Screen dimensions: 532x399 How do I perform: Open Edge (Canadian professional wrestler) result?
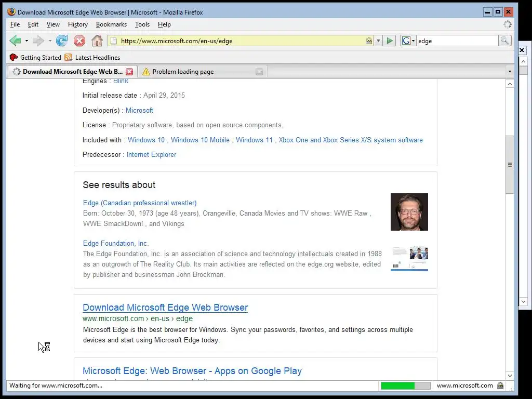coord(140,203)
